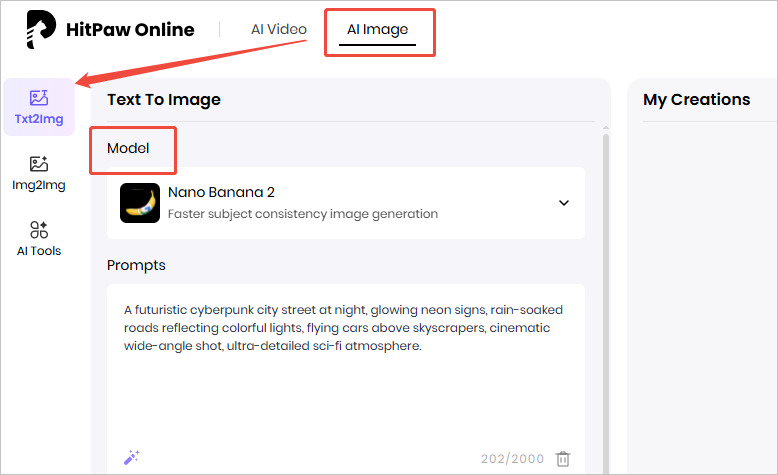This screenshot has width=778, height=475.
Task: Click the Model section label
Action: pos(128,148)
